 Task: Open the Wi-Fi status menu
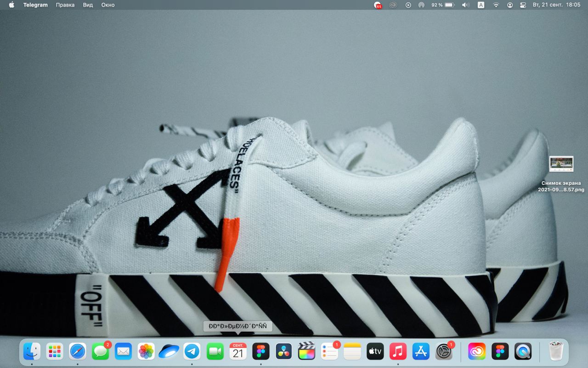coord(496,5)
